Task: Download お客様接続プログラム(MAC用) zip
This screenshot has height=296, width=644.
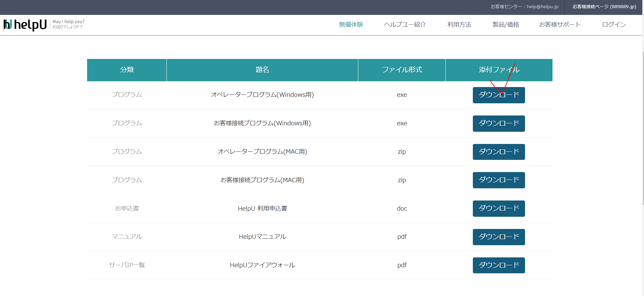Action: pos(499,180)
